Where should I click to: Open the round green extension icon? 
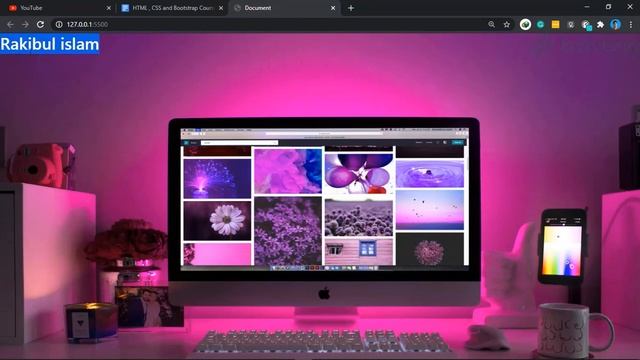525,24
